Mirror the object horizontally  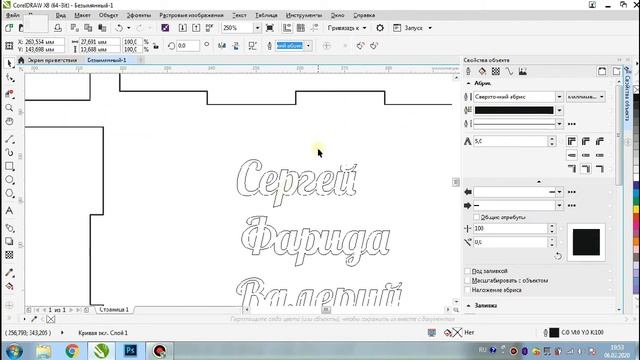click(x=222, y=46)
